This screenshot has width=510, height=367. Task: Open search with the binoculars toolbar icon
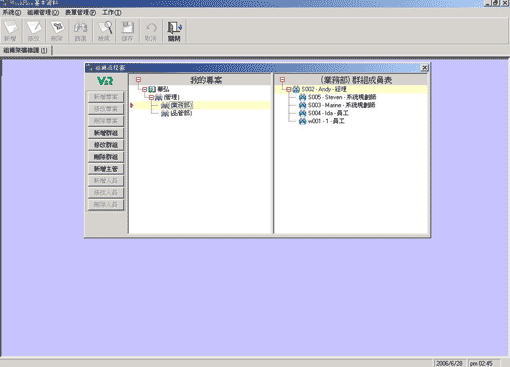[x=80, y=31]
